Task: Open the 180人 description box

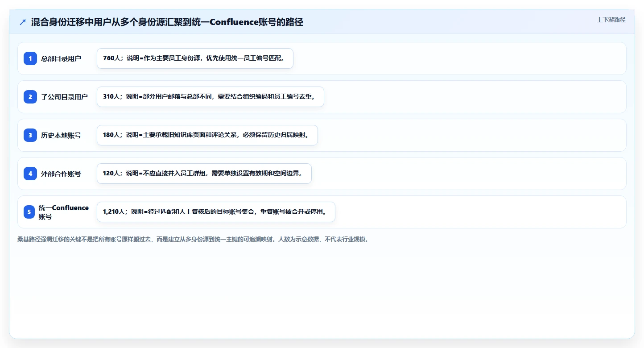Action: pos(207,135)
